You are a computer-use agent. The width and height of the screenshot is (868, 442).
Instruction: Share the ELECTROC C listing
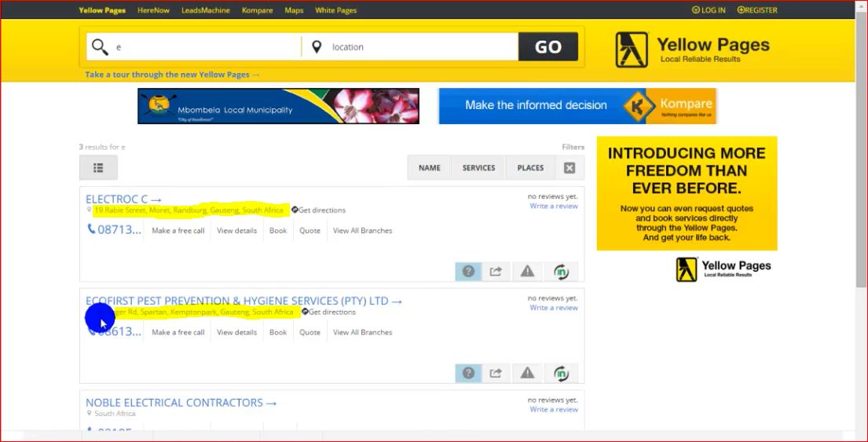pyautogui.click(x=496, y=272)
